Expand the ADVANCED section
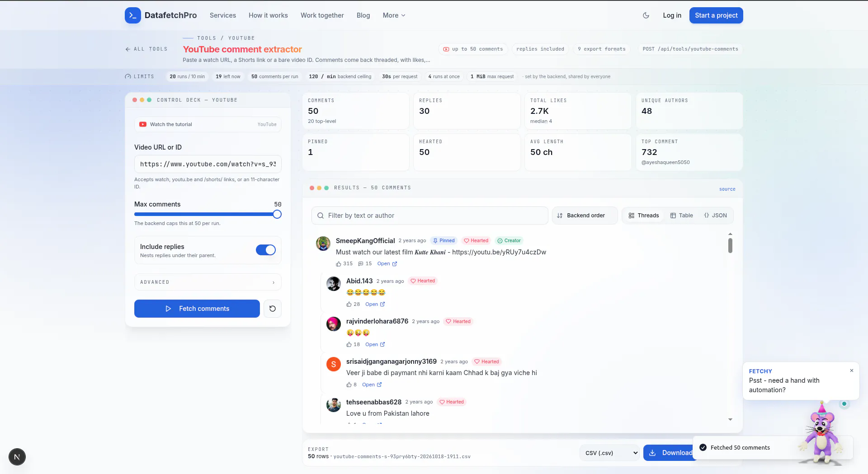Screen dimensions: 868x474 (208, 282)
